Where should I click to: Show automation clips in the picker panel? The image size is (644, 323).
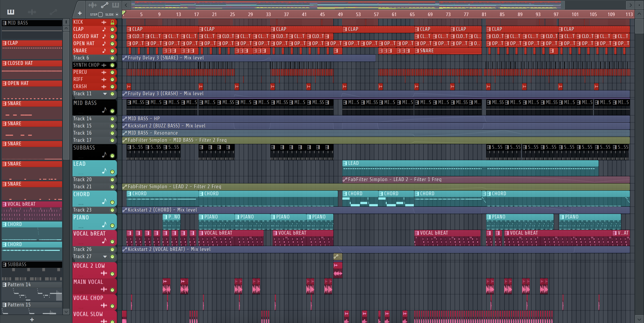pos(53,12)
